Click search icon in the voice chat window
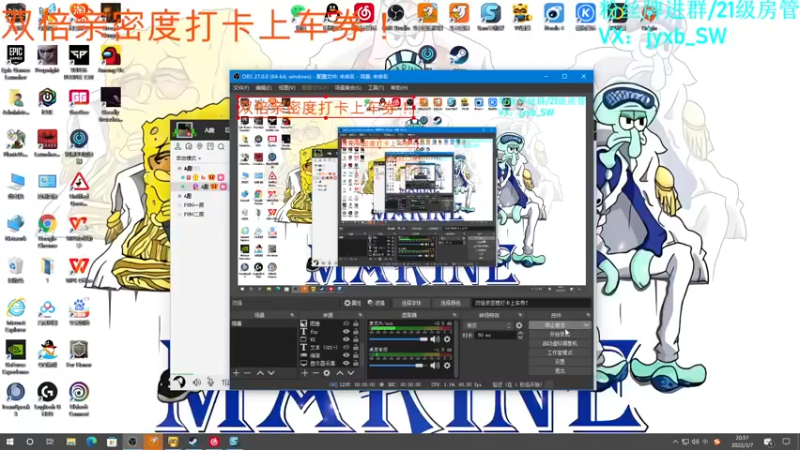 point(221,147)
